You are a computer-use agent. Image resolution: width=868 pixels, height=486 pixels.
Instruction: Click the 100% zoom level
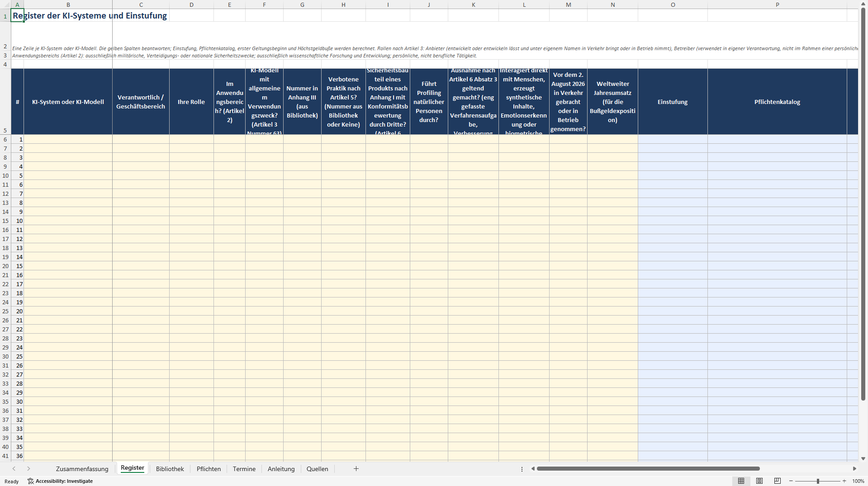[x=858, y=481]
